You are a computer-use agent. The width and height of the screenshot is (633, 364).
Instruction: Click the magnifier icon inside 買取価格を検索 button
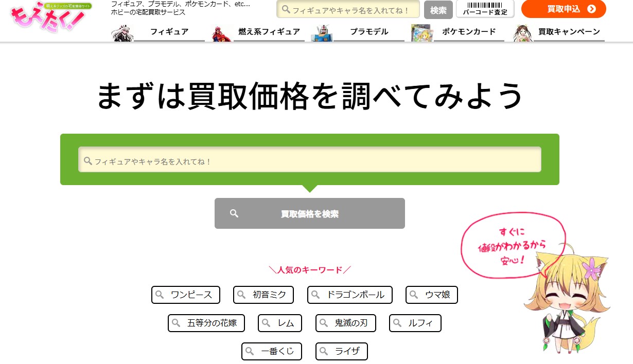click(x=234, y=213)
